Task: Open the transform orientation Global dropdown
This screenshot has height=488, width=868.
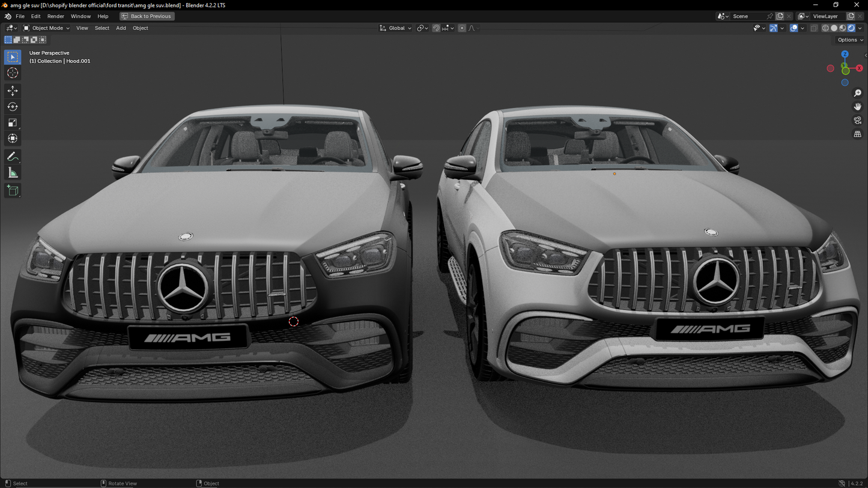Action: click(395, 28)
